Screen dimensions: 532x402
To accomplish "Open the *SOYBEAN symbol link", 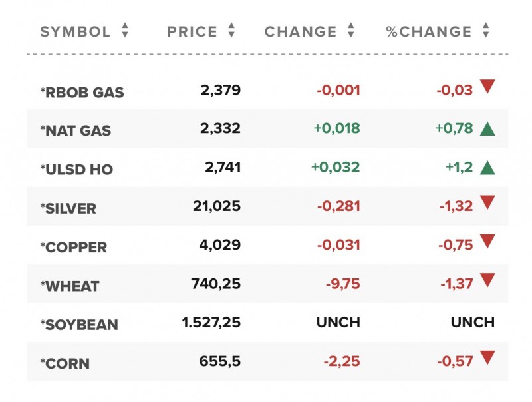I will (79, 325).
